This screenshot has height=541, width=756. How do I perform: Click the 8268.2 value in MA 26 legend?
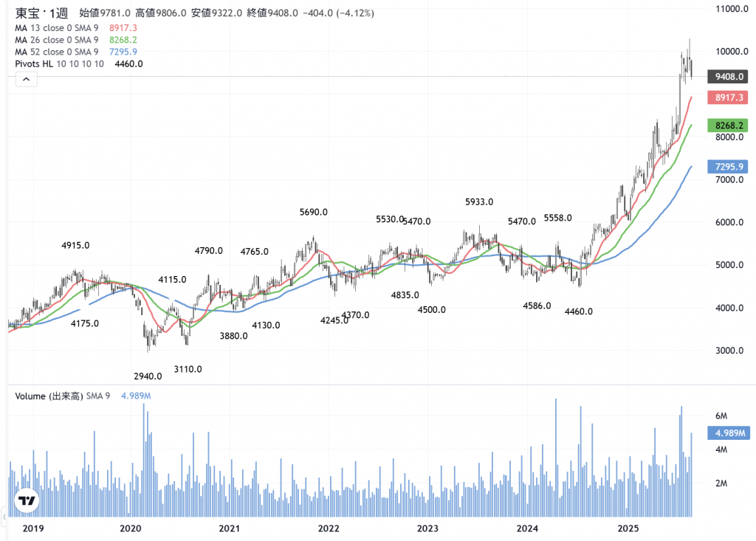[x=123, y=40]
